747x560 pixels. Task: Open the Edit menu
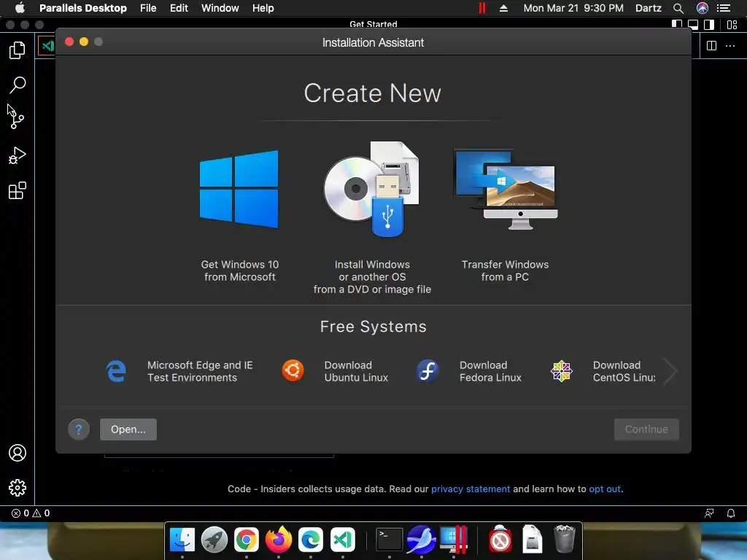point(179,8)
